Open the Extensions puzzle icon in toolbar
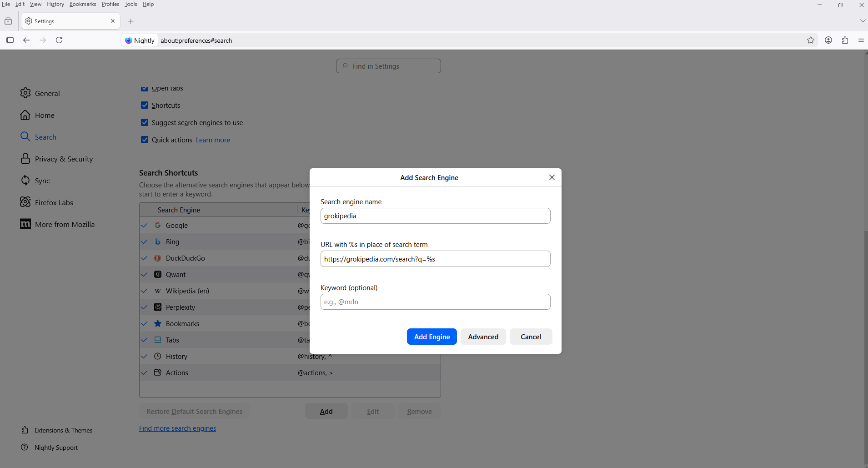 pos(845,40)
